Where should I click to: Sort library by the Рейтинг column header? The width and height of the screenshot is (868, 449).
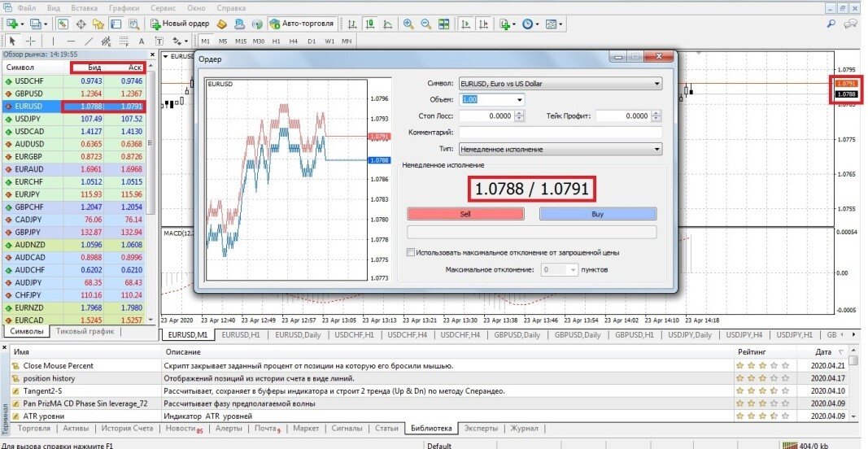(752, 351)
